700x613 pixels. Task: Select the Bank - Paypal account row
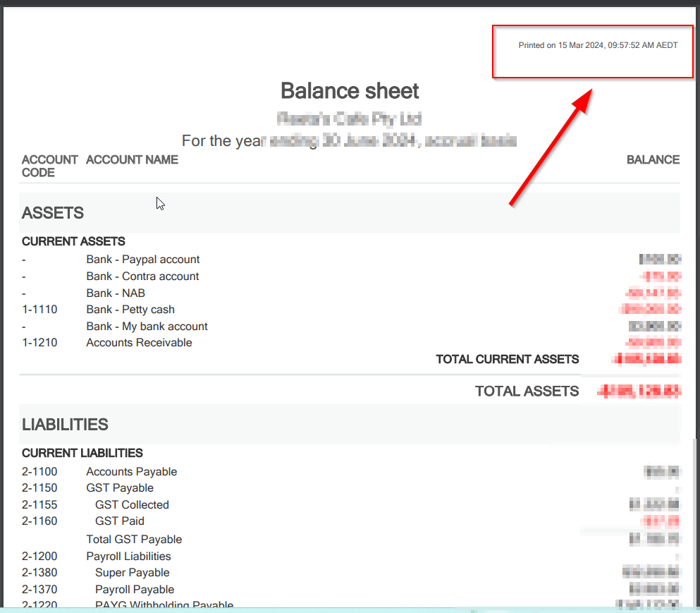point(350,259)
